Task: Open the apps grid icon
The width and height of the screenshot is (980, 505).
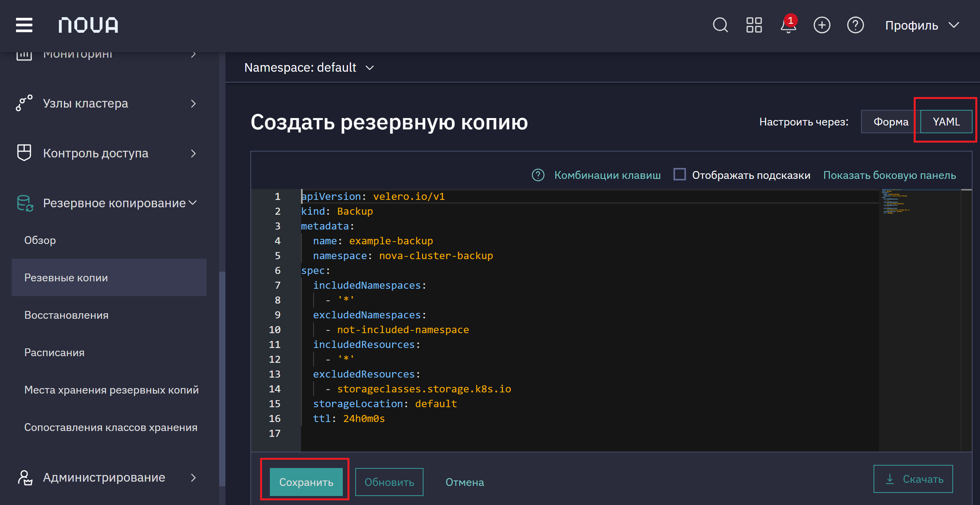Action: point(754,25)
